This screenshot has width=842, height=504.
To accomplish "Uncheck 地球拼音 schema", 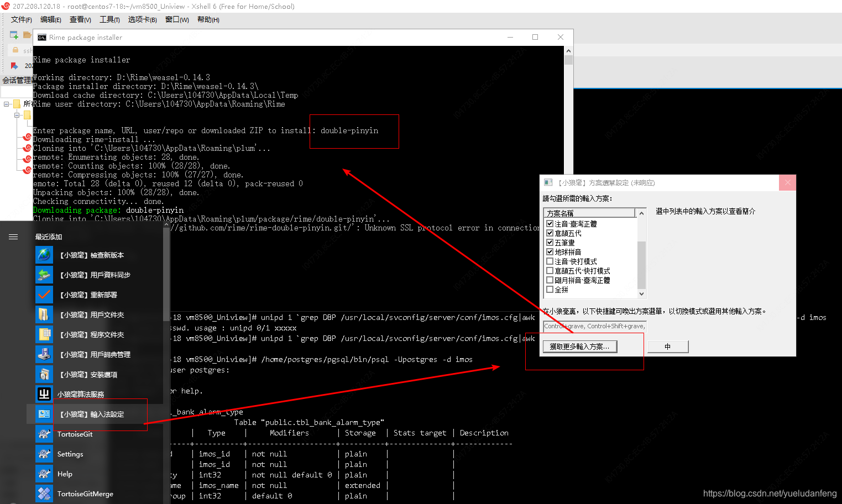I will [550, 252].
